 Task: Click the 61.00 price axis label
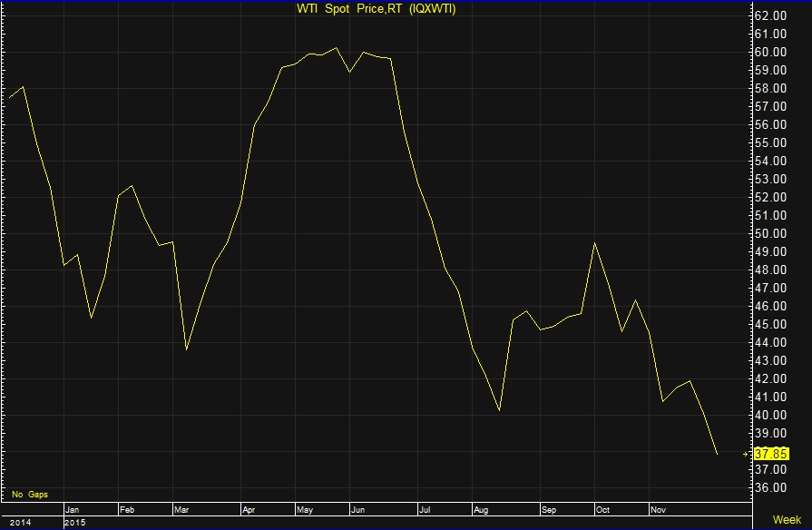(770, 34)
